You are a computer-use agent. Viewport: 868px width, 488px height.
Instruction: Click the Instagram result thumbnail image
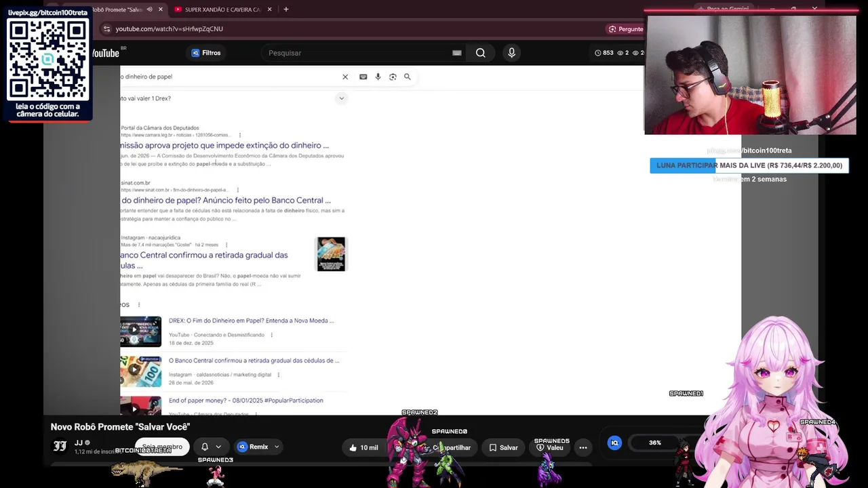(x=332, y=254)
